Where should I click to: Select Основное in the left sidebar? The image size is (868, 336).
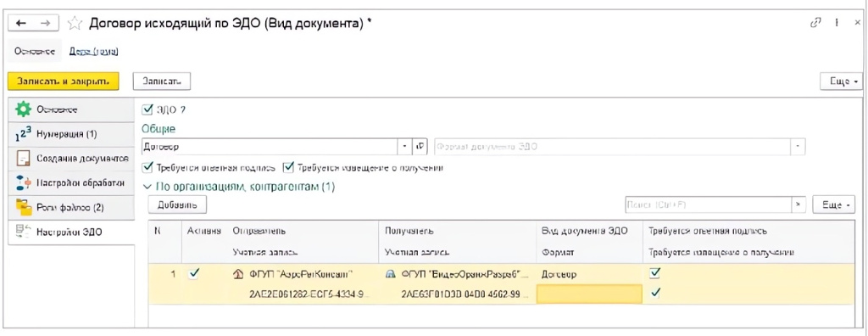[x=71, y=109]
